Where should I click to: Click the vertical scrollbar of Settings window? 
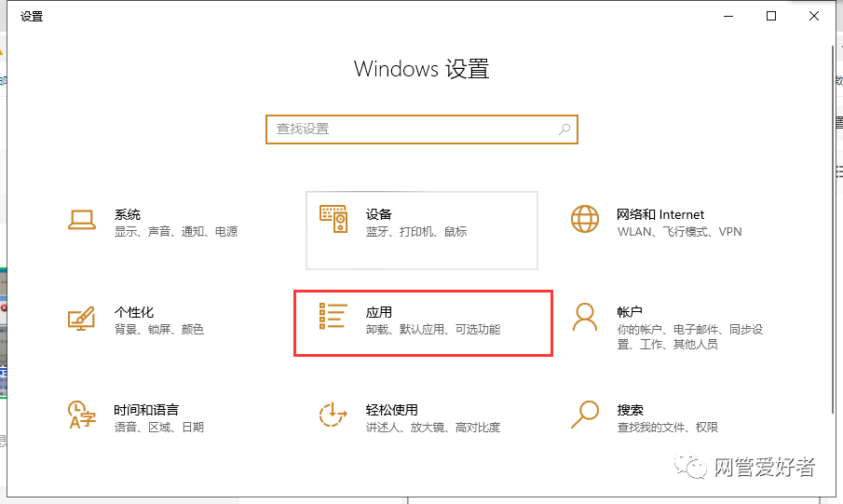coord(833,229)
